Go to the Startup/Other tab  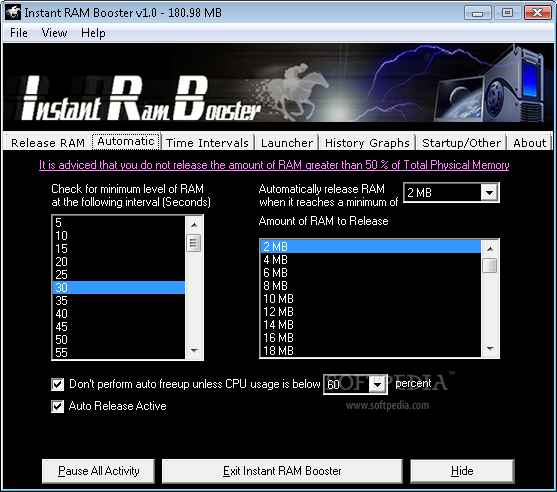click(461, 143)
